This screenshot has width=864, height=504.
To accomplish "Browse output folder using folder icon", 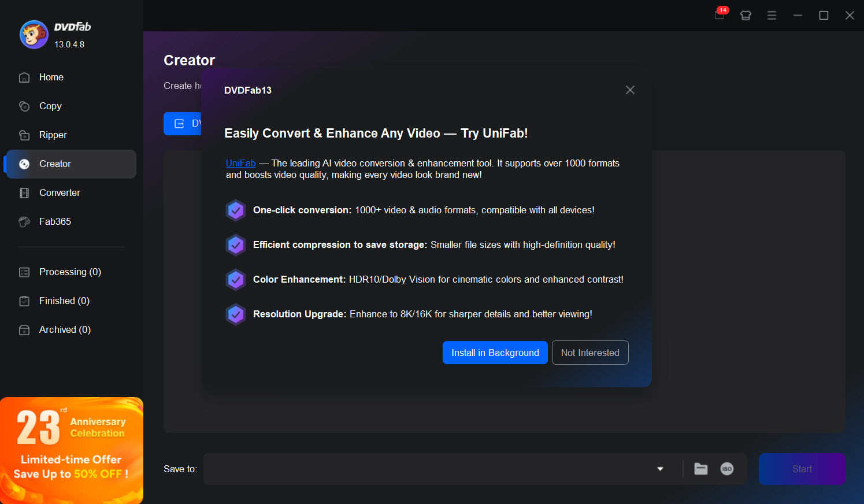I will click(x=700, y=469).
